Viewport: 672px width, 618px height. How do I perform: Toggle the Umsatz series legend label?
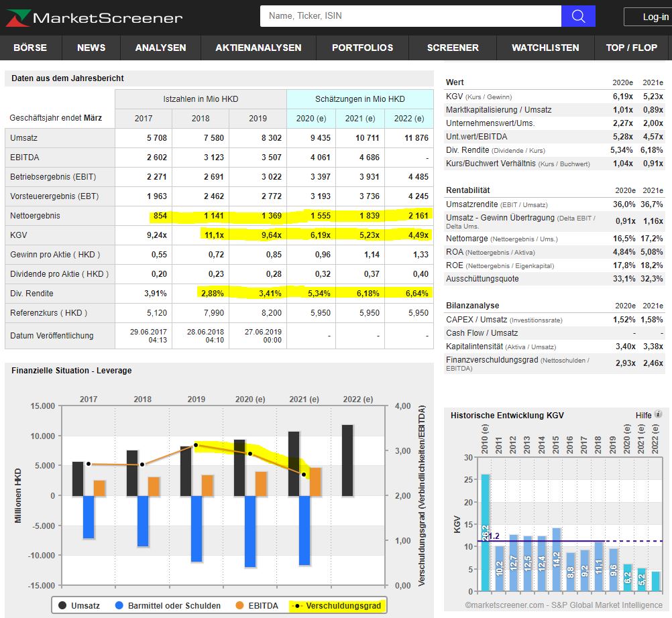click(85, 605)
